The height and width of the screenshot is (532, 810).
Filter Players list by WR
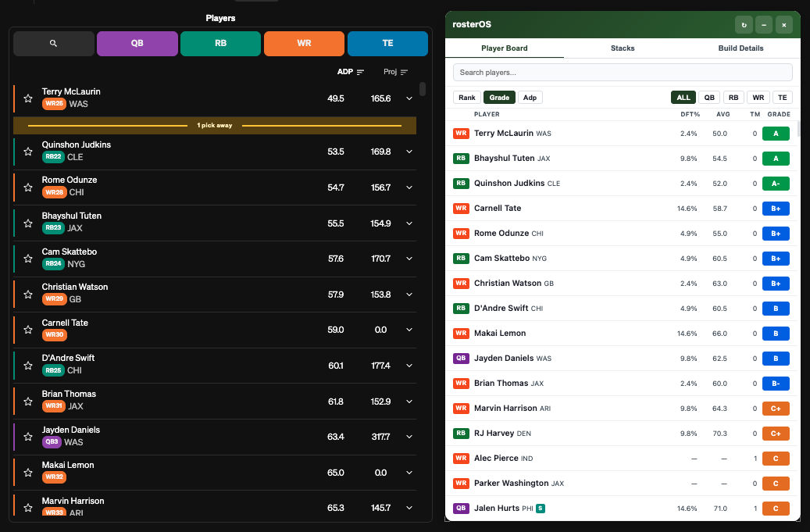tap(305, 44)
